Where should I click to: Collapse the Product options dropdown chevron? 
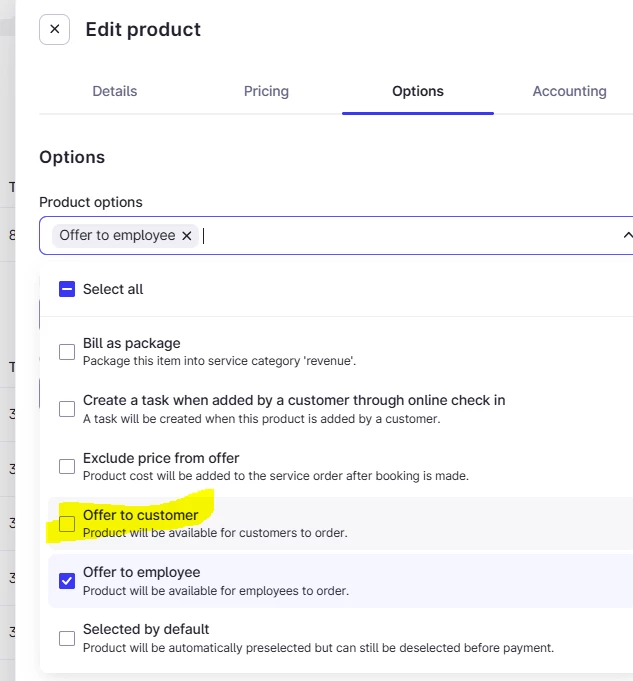coord(627,235)
